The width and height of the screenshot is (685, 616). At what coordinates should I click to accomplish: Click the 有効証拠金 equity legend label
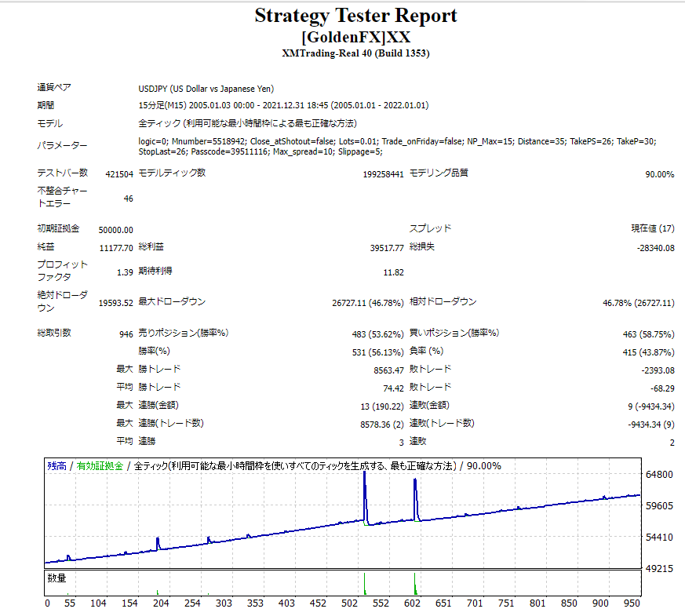point(100,466)
